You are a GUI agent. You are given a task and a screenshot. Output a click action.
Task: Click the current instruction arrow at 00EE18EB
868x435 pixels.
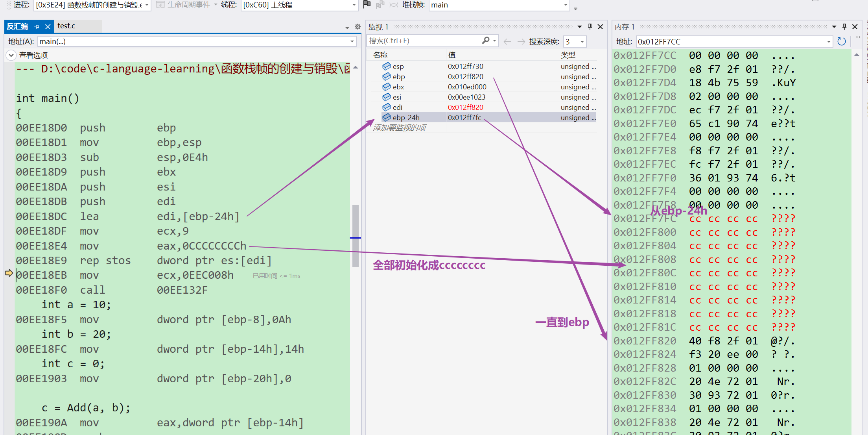point(9,273)
